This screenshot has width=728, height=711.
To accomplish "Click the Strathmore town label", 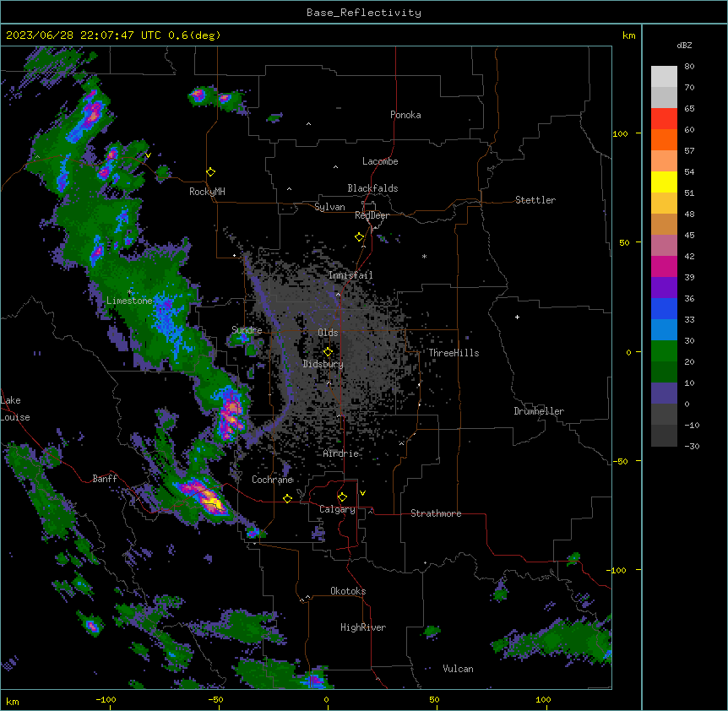I will (436, 513).
